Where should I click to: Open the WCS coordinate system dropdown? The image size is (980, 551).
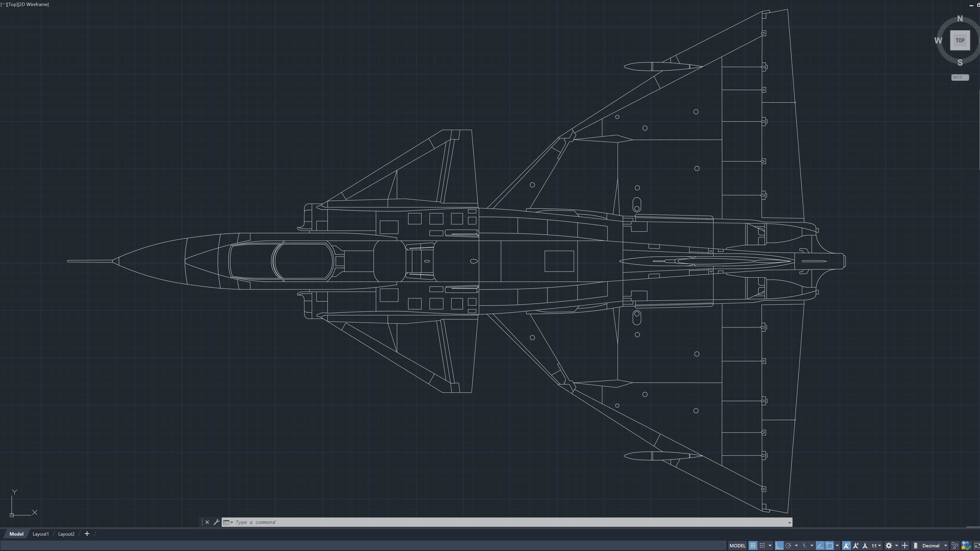[960, 77]
